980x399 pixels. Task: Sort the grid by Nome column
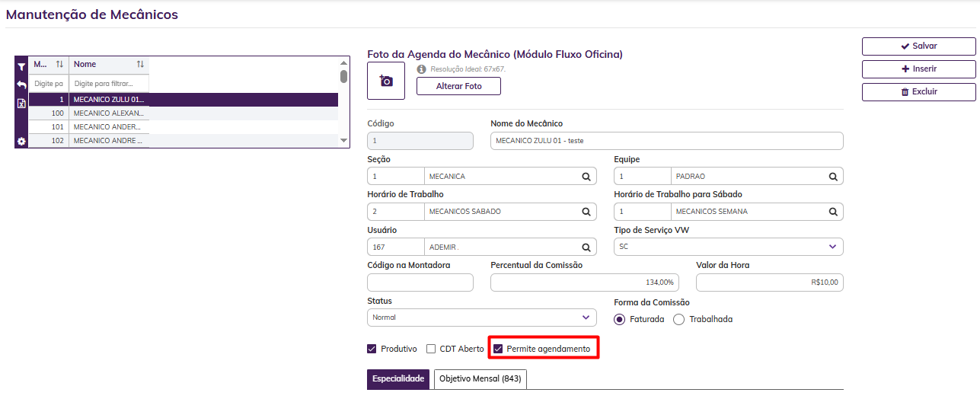(x=140, y=65)
